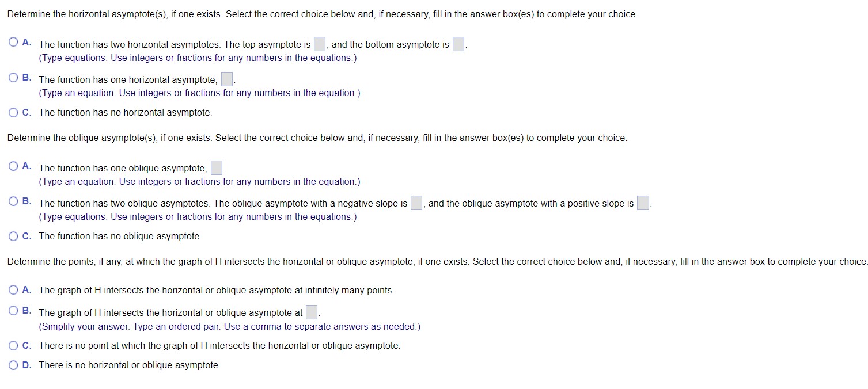
Task: Click the intersection ordered pair answer box
Action: click(x=311, y=311)
